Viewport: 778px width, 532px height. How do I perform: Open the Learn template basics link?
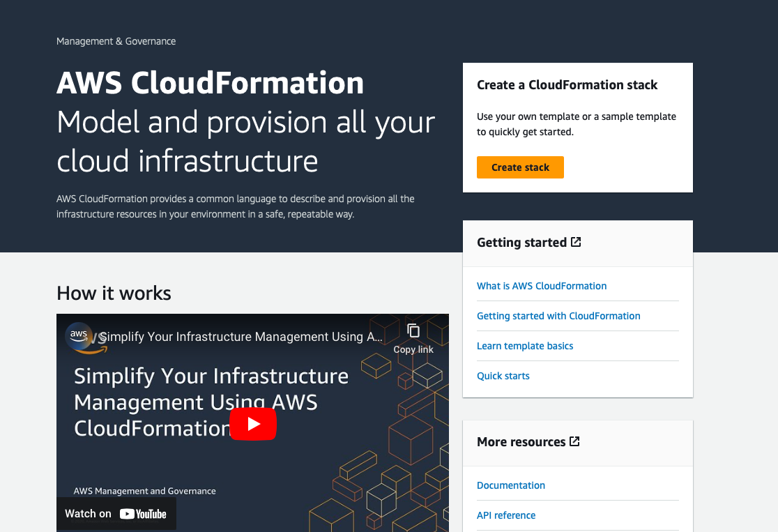pyautogui.click(x=525, y=346)
